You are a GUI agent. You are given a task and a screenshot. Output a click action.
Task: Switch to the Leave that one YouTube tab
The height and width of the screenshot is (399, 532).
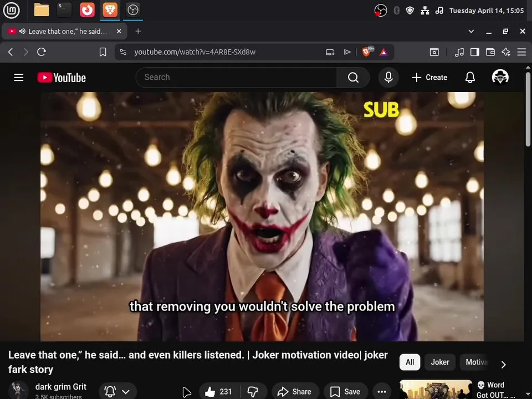(64, 31)
